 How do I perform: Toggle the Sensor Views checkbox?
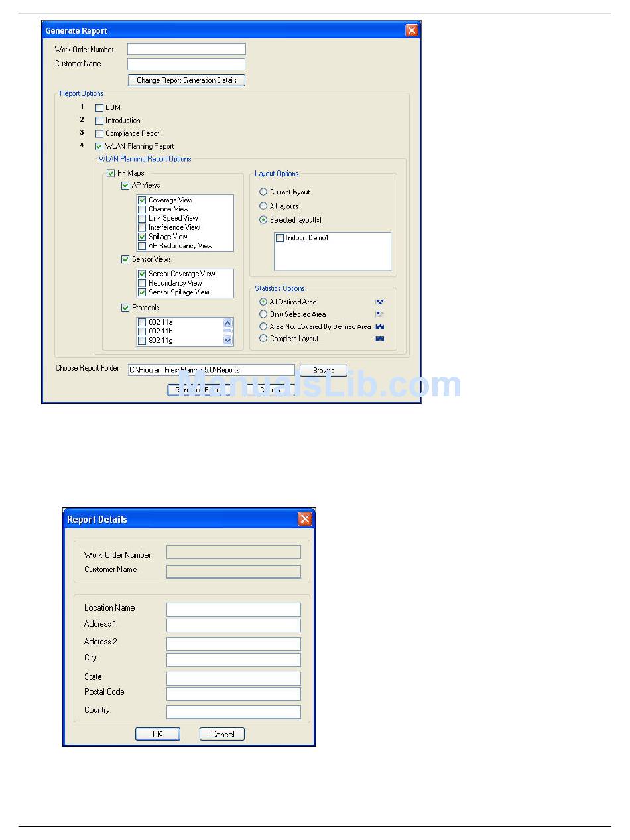pos(125,259)
